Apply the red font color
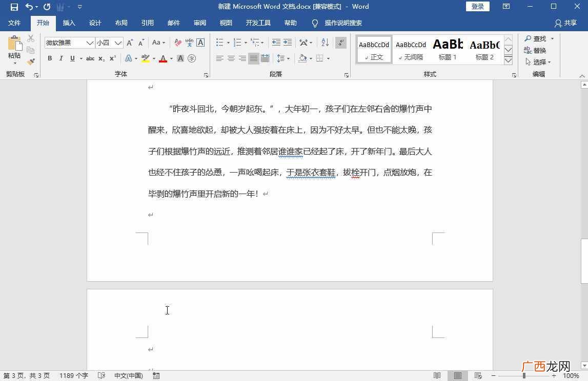The image size is (588, 381). pos(163,58)
